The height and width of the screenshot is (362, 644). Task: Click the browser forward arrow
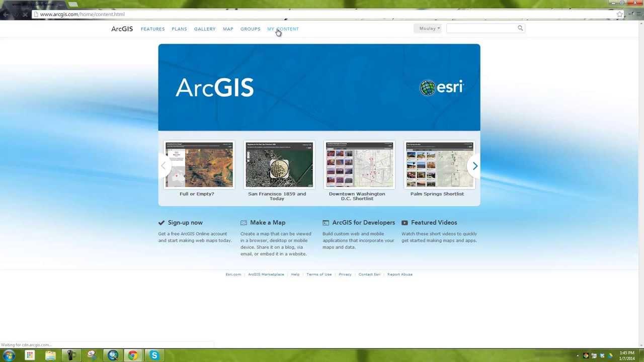click(15, 14)
